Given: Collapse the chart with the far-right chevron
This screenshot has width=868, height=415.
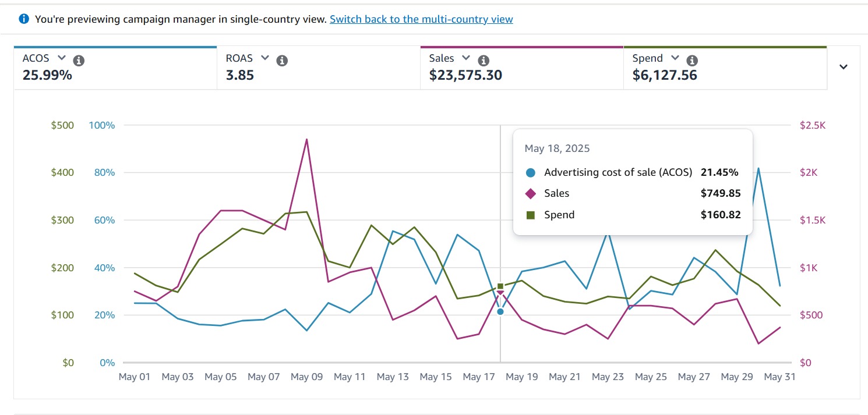Looking at the screenshot, I should click(843, 67).
